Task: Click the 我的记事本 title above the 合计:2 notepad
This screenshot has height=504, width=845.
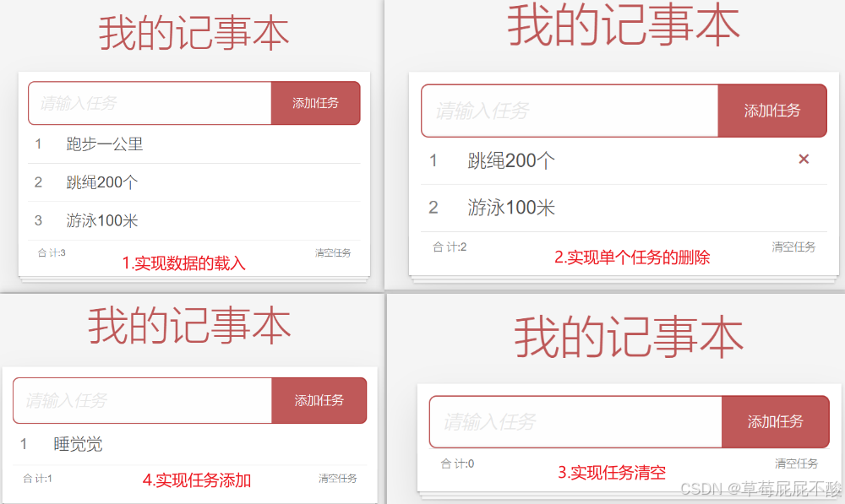Action: pyautogui.click(x=624, y=25)
